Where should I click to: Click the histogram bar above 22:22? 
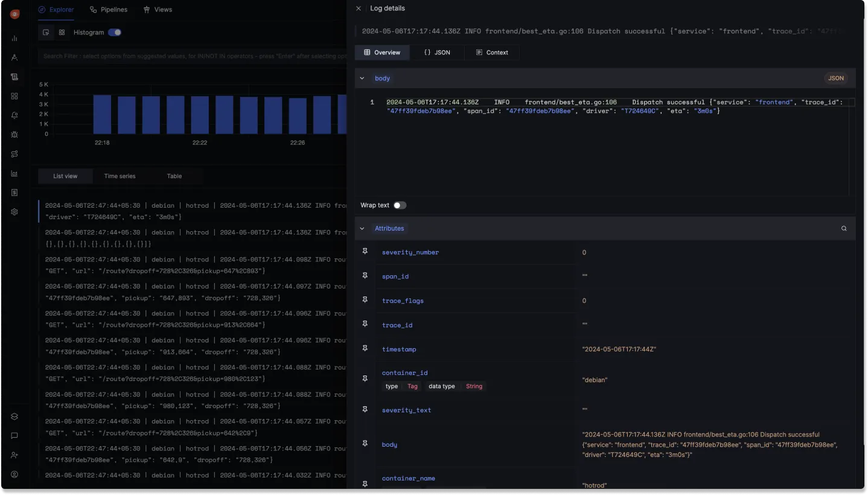tap(200, 115)
